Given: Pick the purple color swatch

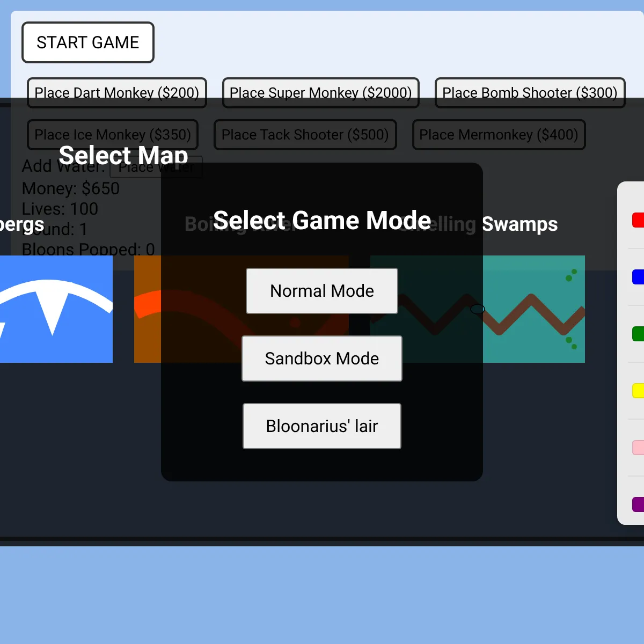Looking at the screenshot, I should point(638,504).
